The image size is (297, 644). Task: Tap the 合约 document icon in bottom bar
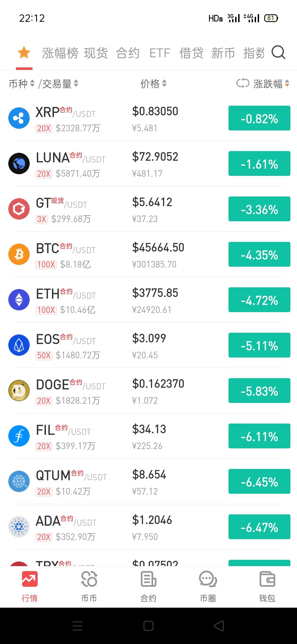point(148,579)
